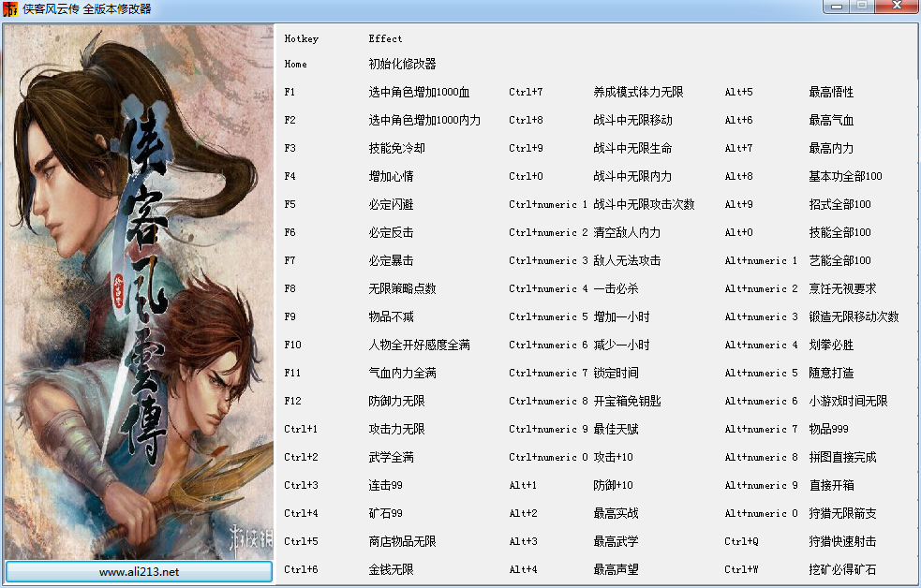The height and width of the screenshot is (588, 921).
Task: Click the game cover artwork image
Action: click(x=139, y=290)
